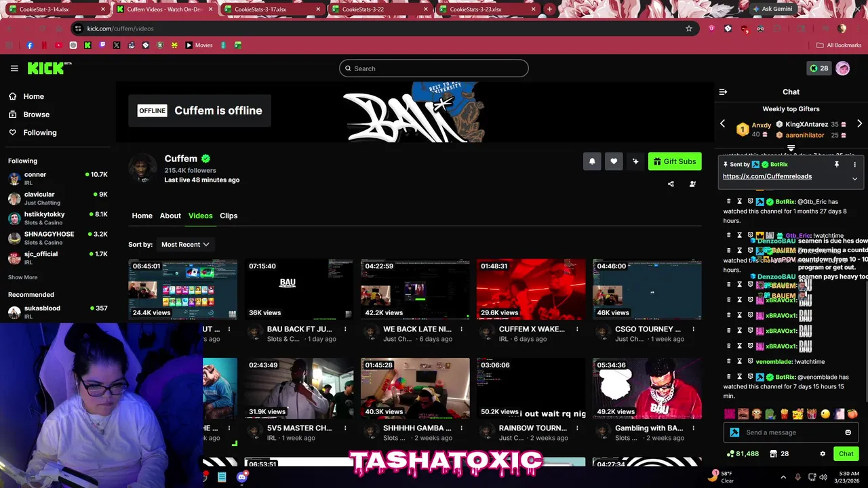This screenshot has height=488, width=868.
Task: Go to previous weekly top gifters
Action: point(722,123)
